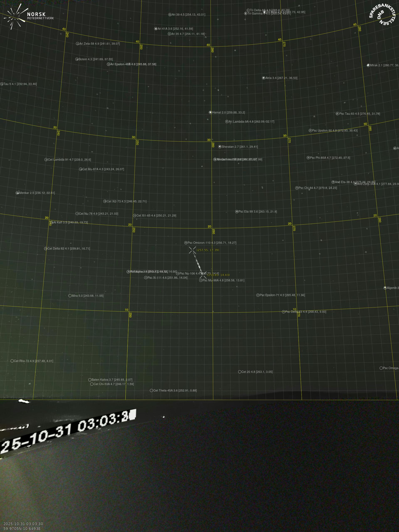Screen dimensions: 399x532
Task: Click the Botein star marker
Action: (x=77, y=59)
